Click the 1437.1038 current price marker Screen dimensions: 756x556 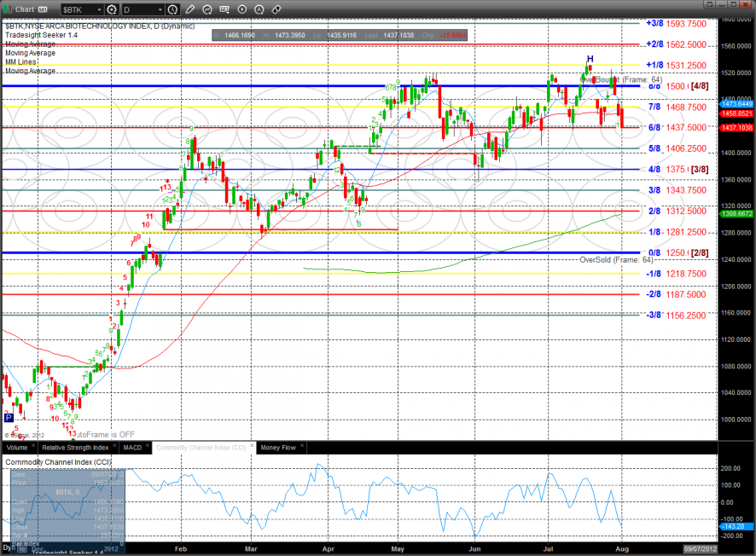coord(736,128)
